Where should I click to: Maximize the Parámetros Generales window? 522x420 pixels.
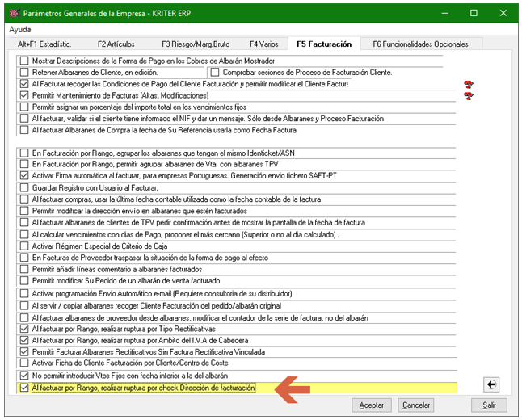click(x=474, y=13)
